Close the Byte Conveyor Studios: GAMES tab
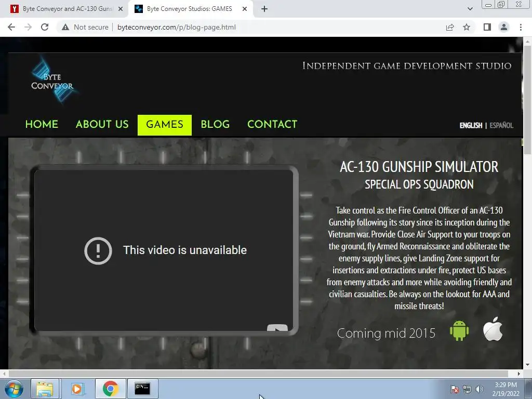The height and width of the screenshot is (399, 532). [245, 9]
